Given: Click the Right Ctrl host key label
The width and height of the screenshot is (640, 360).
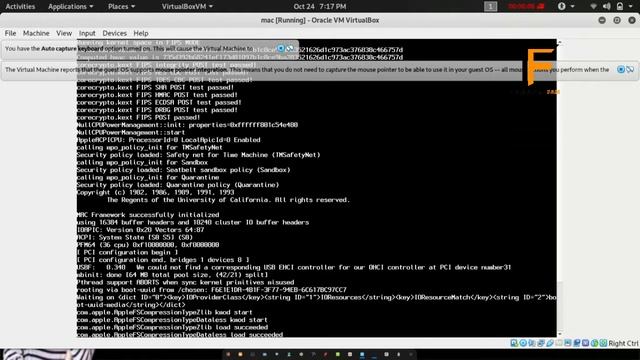Looking at the screenshot, I should pos(623,343).
